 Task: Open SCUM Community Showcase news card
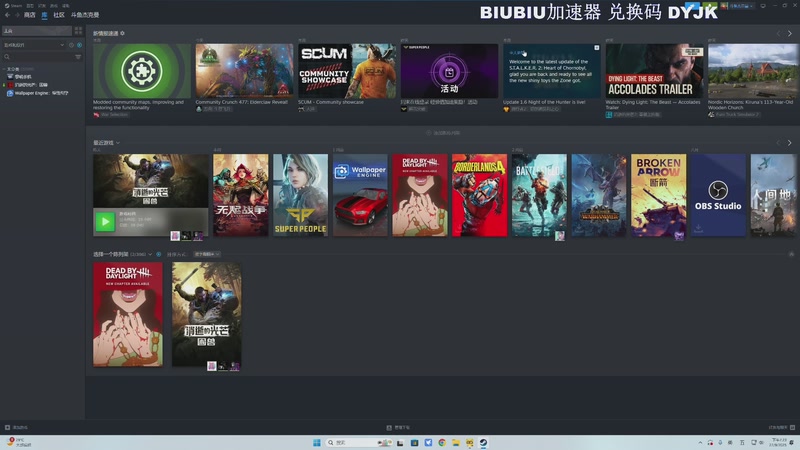(347, 71)
